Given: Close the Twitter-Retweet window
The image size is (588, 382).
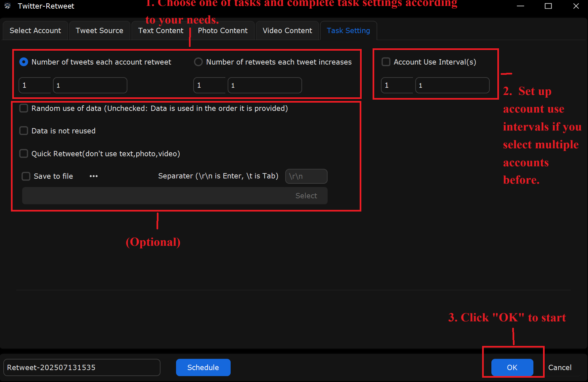Looking at the screenshot, I should coord(576,6).
